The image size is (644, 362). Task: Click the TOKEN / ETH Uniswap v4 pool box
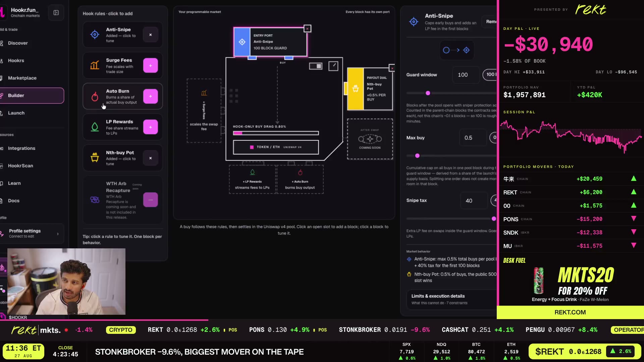(276, 147)
